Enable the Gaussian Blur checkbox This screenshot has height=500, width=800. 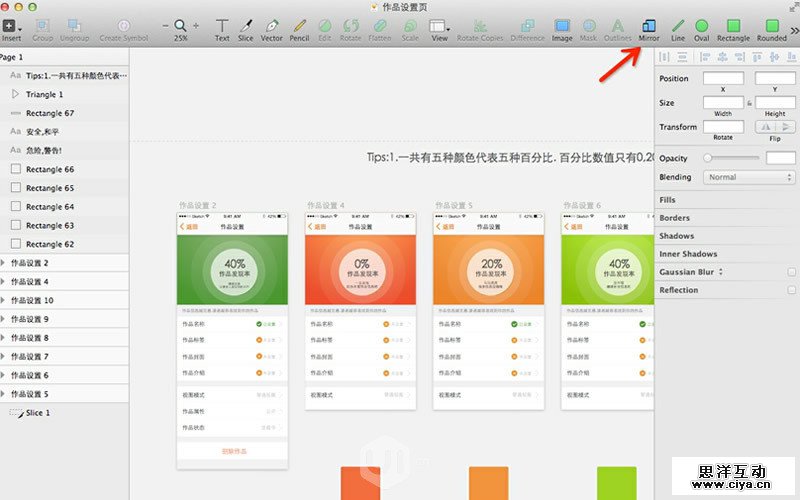pyautogui.click(x=791, y=272)
